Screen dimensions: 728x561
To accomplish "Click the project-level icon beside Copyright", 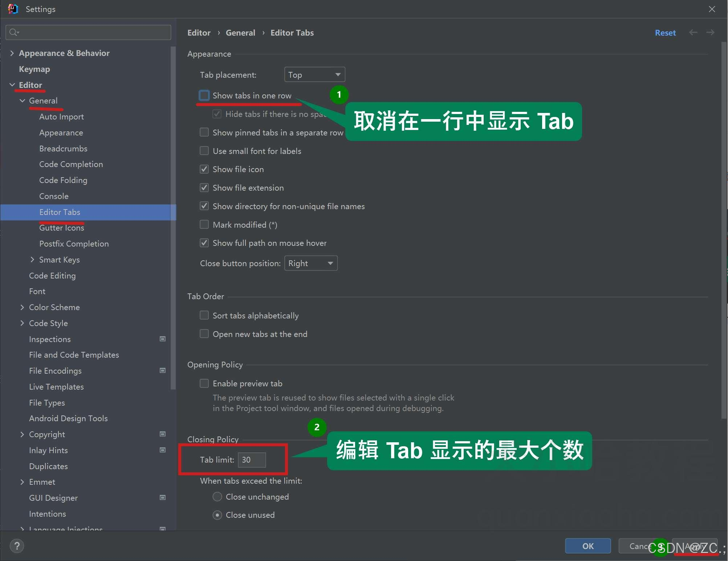I will (163, 434).
